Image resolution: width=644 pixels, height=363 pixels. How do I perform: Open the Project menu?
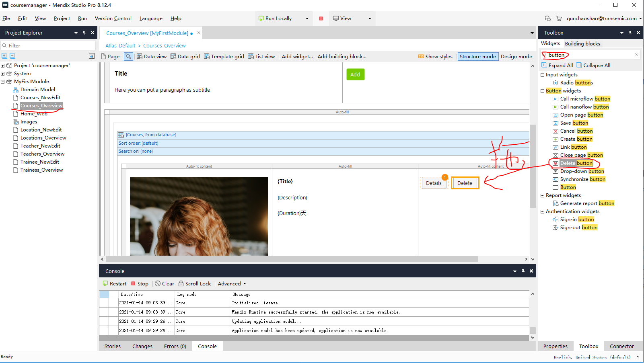62,18
